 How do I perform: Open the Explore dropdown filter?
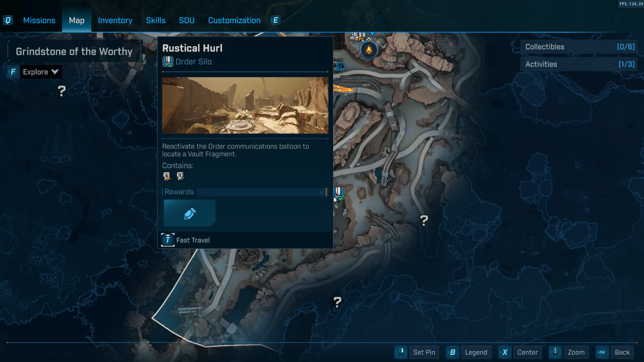(40, 72)
